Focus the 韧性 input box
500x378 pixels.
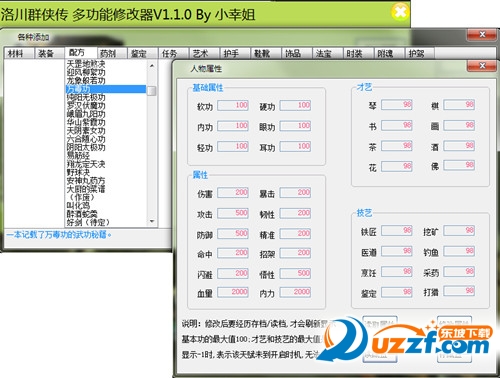295,213
